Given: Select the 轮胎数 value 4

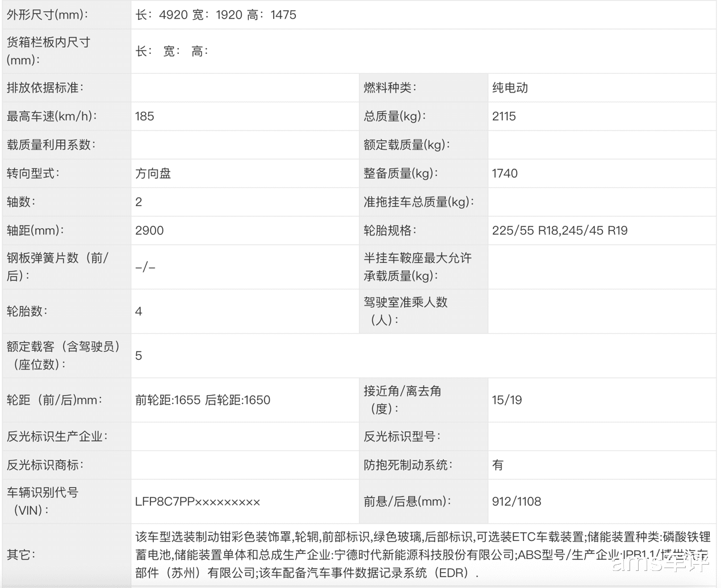Looking at the screenshot, I should coord(138,311).
